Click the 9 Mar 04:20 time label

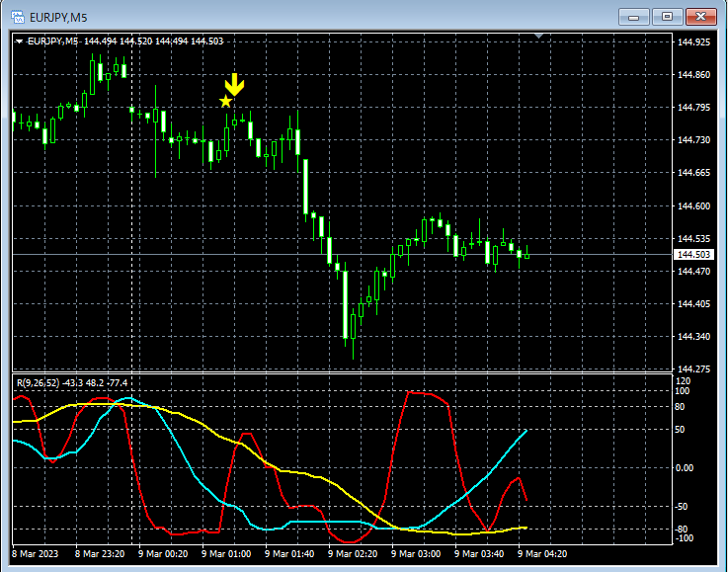(542, 554)
